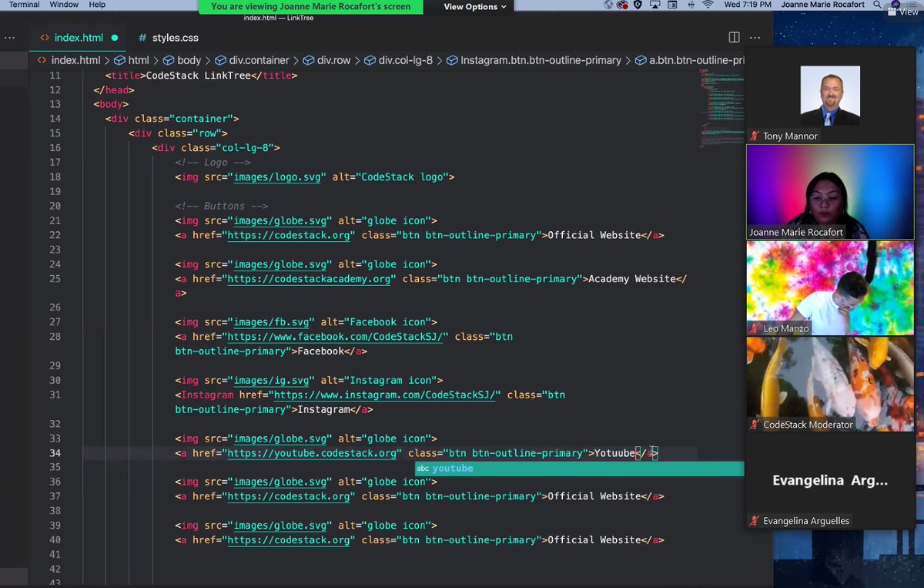Click the split editor right icon

coord(734,37)
